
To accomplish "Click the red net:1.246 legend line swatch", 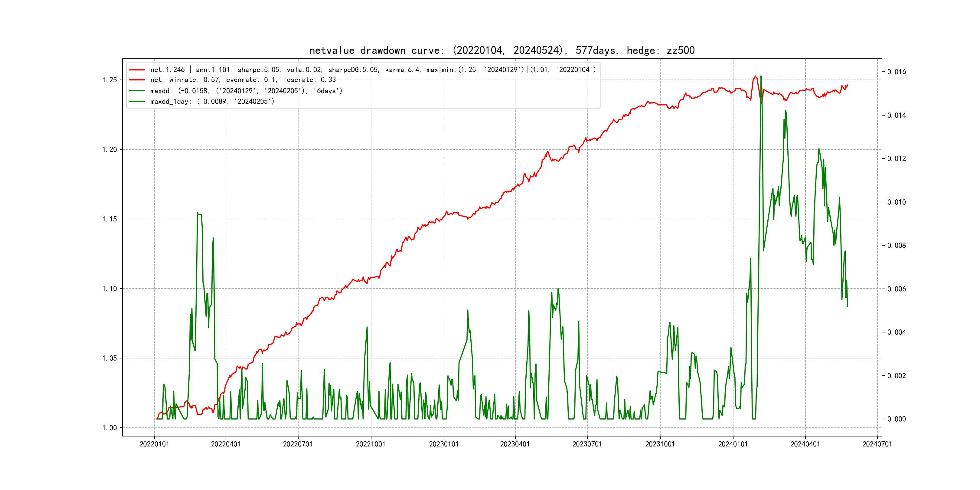I will (x=137, y=70).
